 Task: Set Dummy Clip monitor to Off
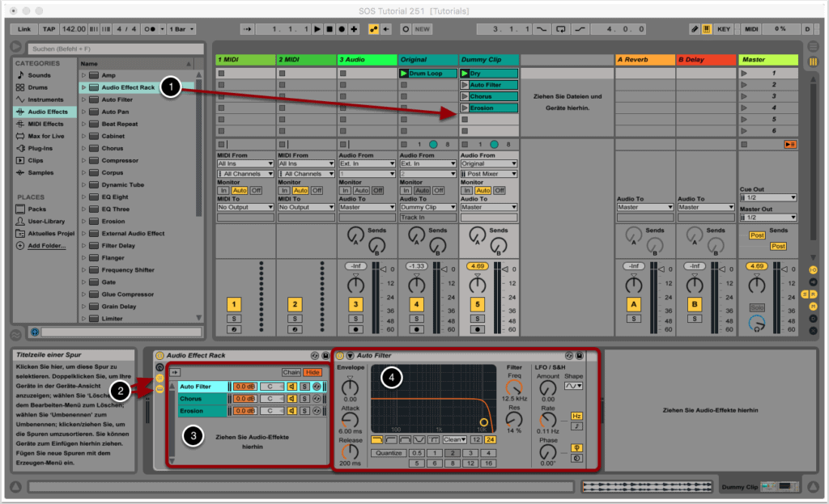pos(500,190)
